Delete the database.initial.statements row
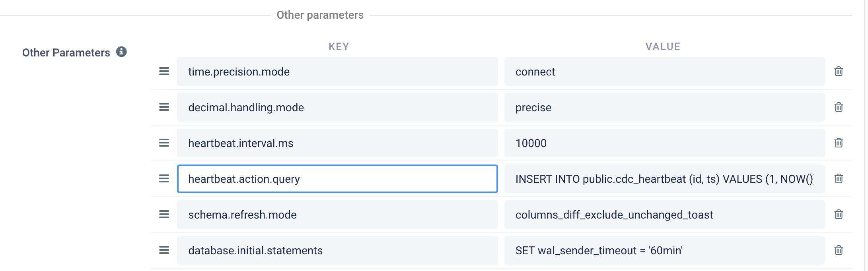The image size is (868, 271). click(839, 250)
